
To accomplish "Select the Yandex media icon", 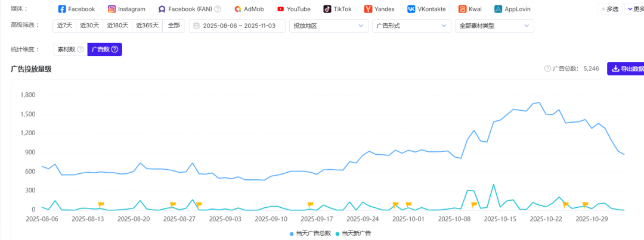I will click(x=369, y=9).
